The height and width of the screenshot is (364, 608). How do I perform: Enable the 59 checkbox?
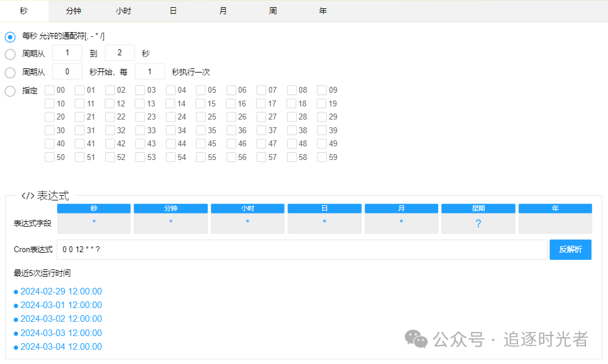[x=322, y=156]
